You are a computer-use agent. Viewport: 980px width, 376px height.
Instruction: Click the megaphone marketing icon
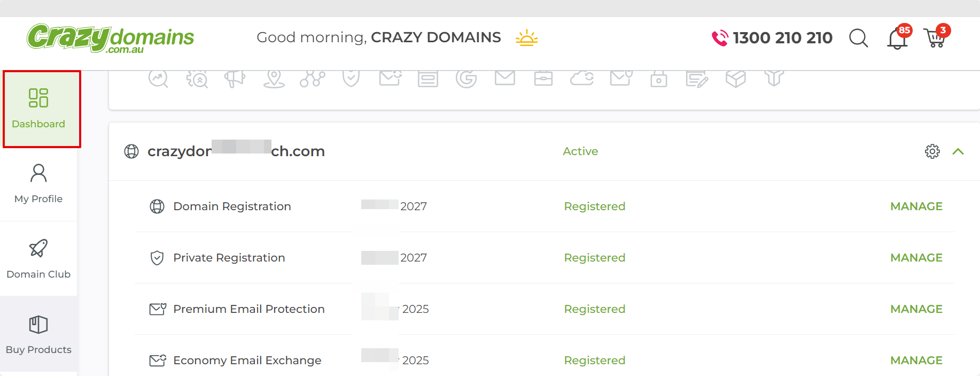tap(235, 79)
